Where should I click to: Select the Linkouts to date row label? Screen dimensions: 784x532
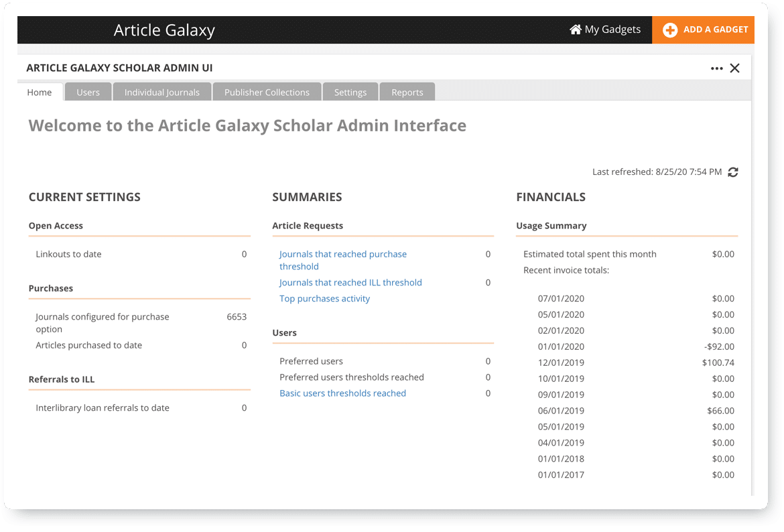pos(68,254)
